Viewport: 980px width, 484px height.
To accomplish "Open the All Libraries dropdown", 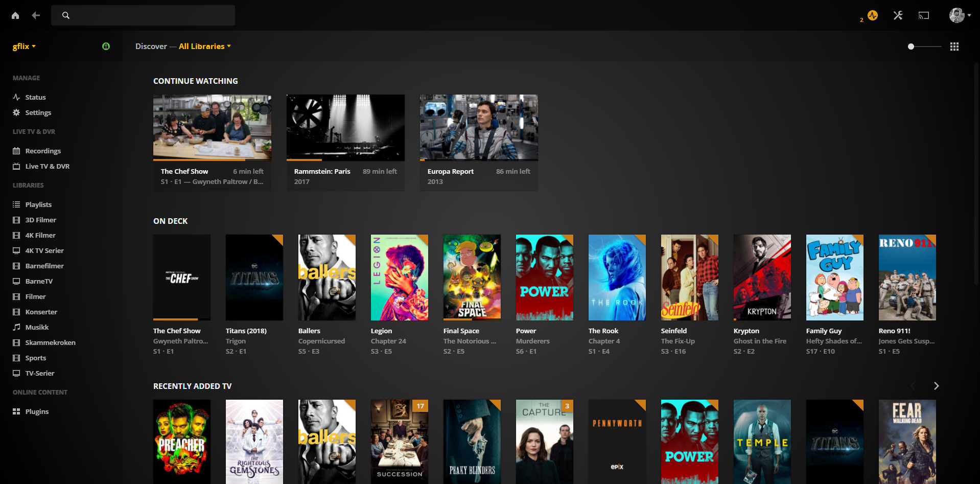I will tap(204, 46).
